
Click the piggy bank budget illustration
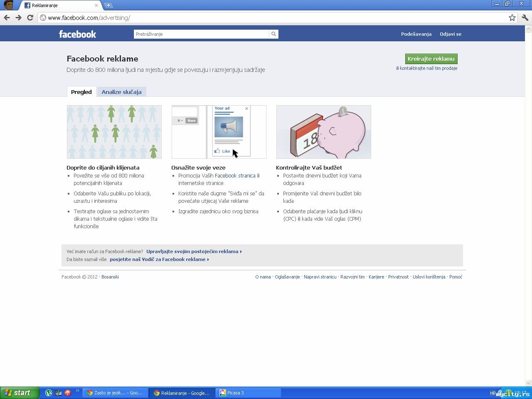point(324,132)
